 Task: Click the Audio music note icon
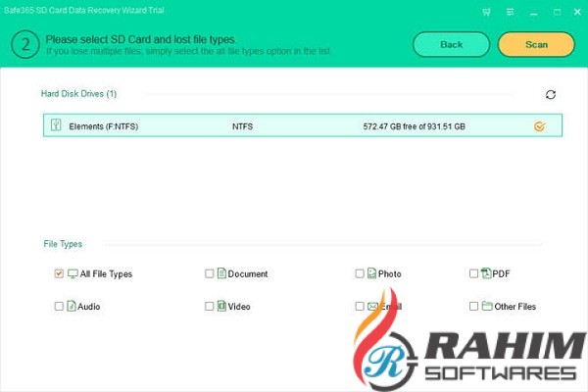[x=72, y=306]
